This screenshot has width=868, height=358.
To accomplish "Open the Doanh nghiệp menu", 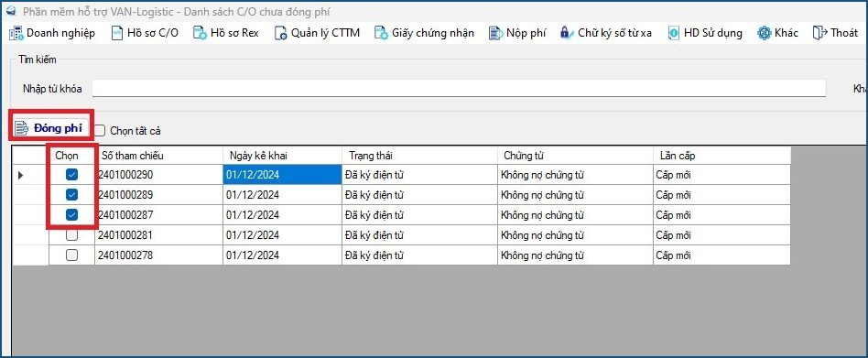I will (52, 33).
